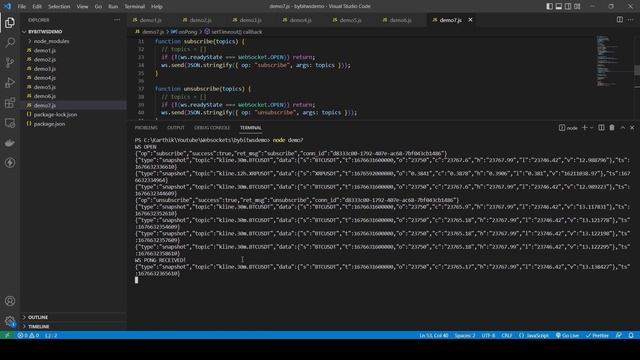Expand the Outline section
Screen dimensions: 640x360
coord(73,317)
